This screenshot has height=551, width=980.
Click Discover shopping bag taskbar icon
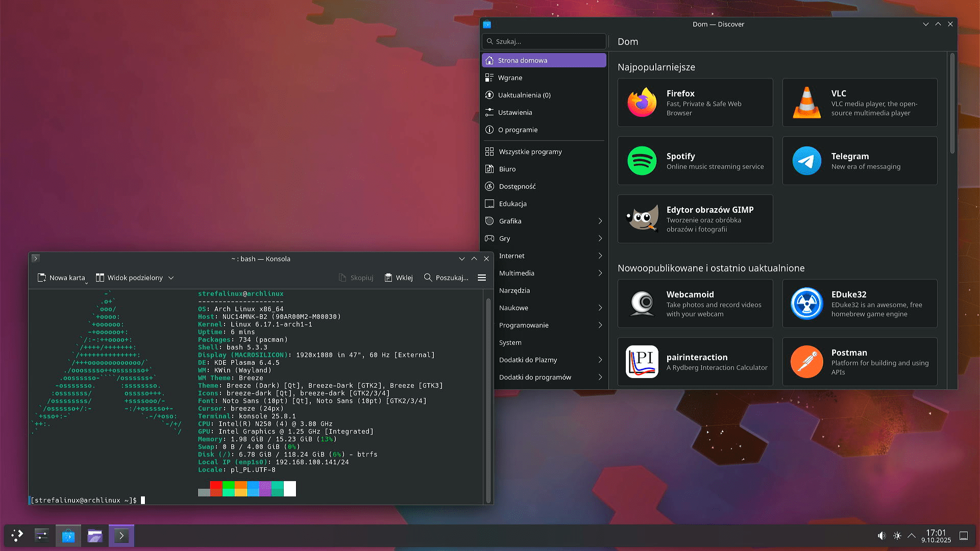click(68, 536)
